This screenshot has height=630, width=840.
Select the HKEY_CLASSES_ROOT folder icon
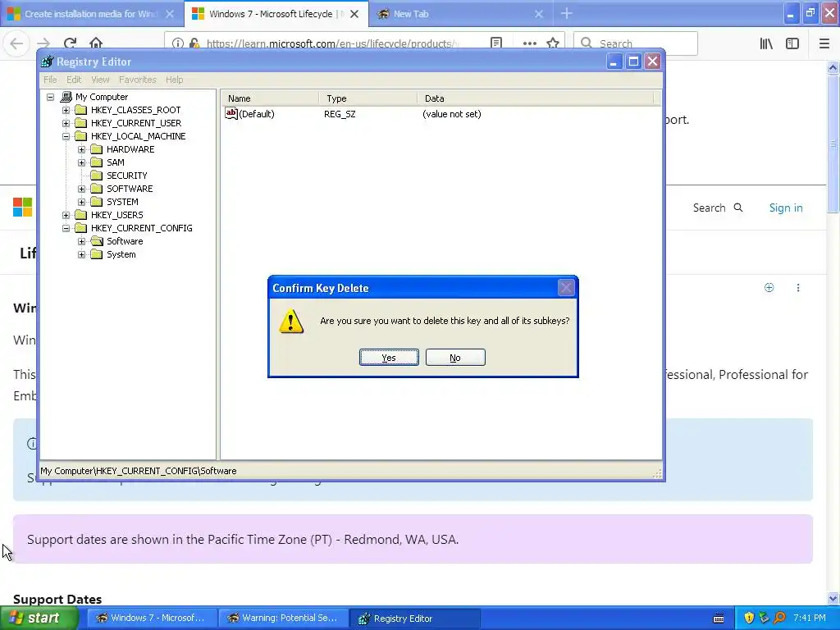pyautogui.click(x=81, y=110)
